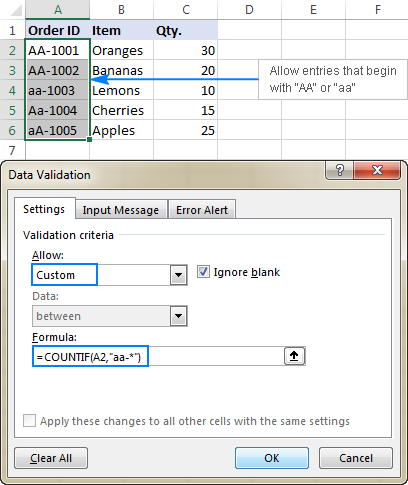Click the Apples cell
This screenshot has height=485, width=408.
(121, 130)
